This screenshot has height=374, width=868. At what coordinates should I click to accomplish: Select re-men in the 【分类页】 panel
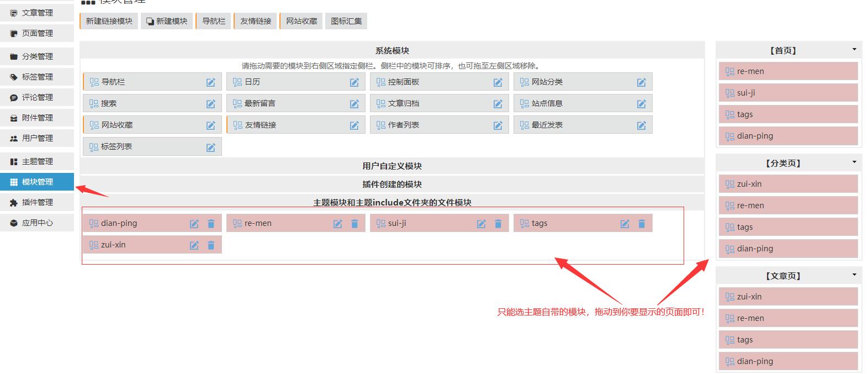pyautogui.click(x=788, y=206)
